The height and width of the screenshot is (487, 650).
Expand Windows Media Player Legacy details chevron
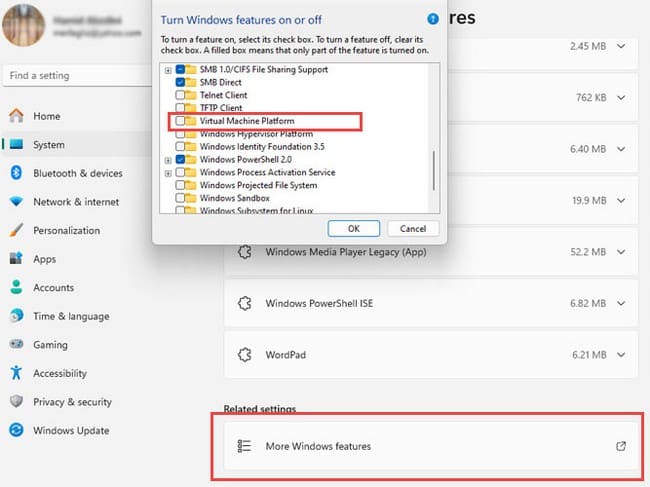tap(621, 252)
